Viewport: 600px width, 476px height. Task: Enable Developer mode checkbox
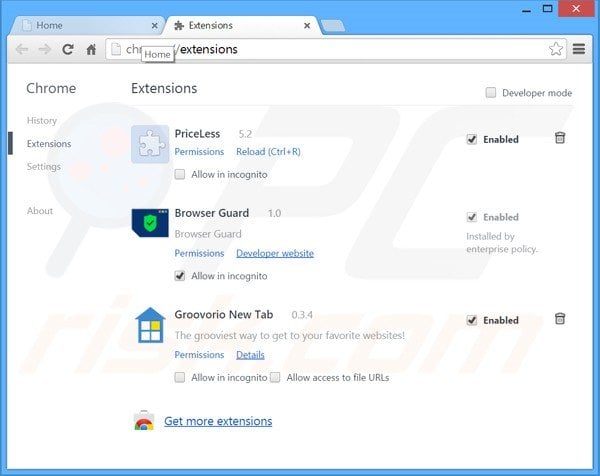click(x=491, y=93)
